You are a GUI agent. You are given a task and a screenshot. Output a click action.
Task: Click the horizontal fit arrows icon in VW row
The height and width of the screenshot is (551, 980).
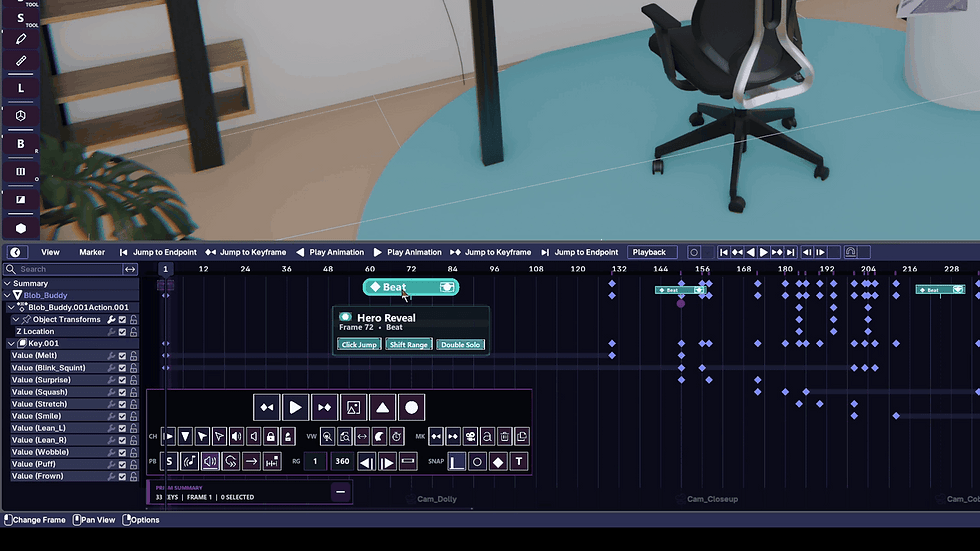pyautogui.click(x=362, y=436)
